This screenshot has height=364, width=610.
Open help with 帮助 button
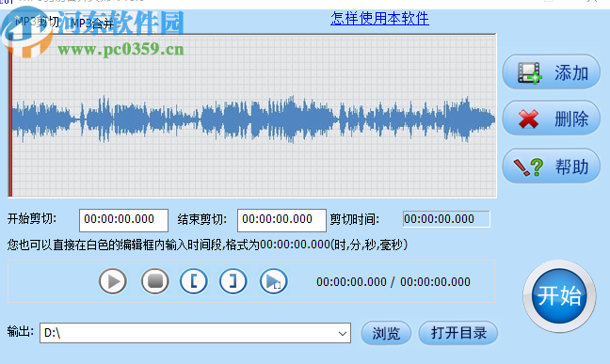(x=551, y=166)
